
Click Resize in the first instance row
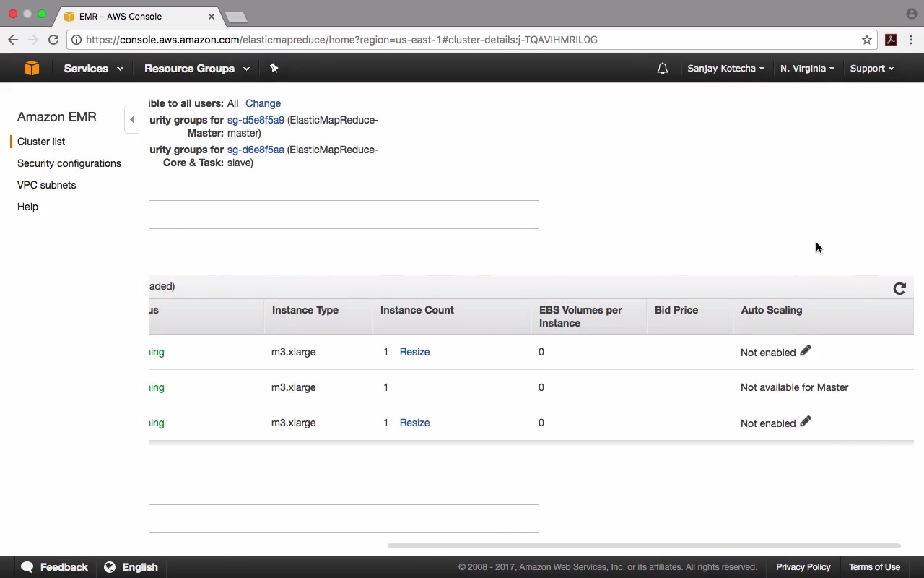414,352
